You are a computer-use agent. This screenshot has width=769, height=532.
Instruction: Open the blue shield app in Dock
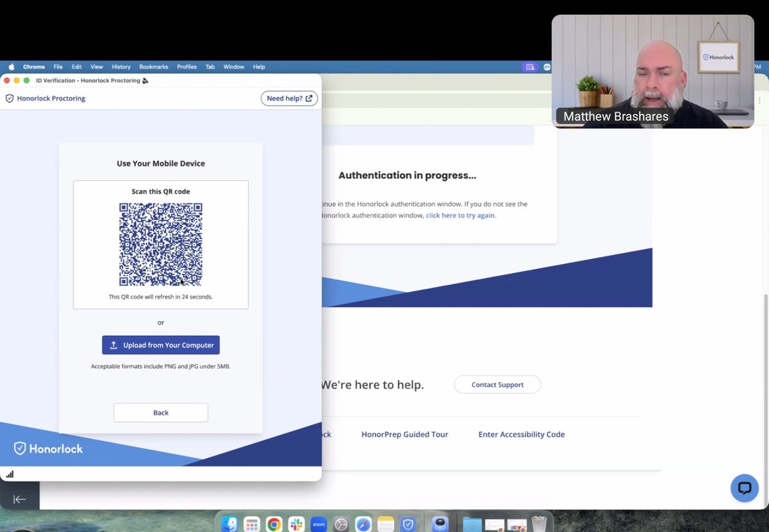tap(408, 524)
